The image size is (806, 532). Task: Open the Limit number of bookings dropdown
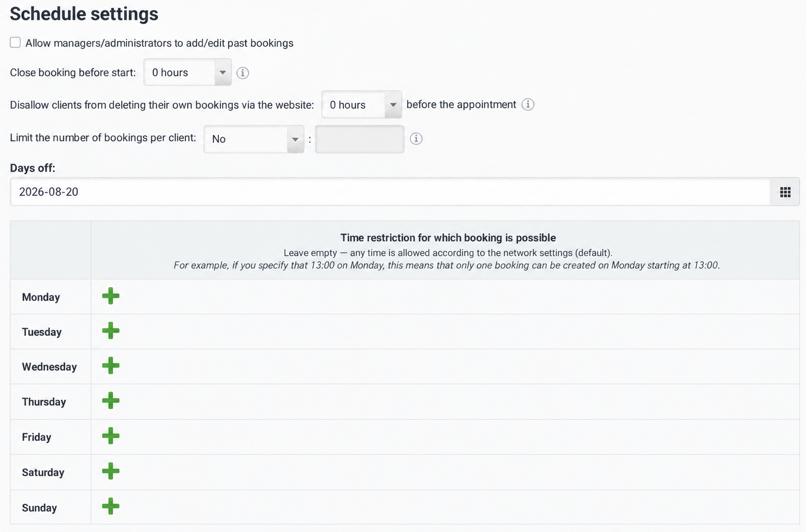coord(254,139)
